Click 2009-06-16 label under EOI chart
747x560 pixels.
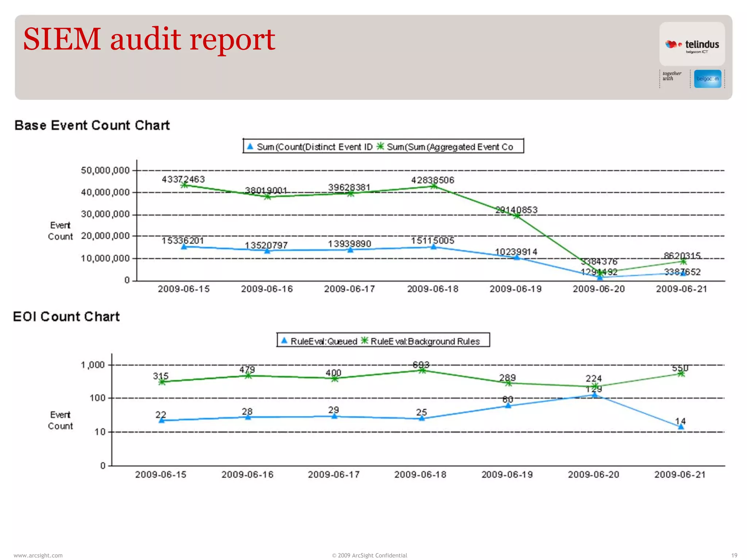[x=248, y=475]
